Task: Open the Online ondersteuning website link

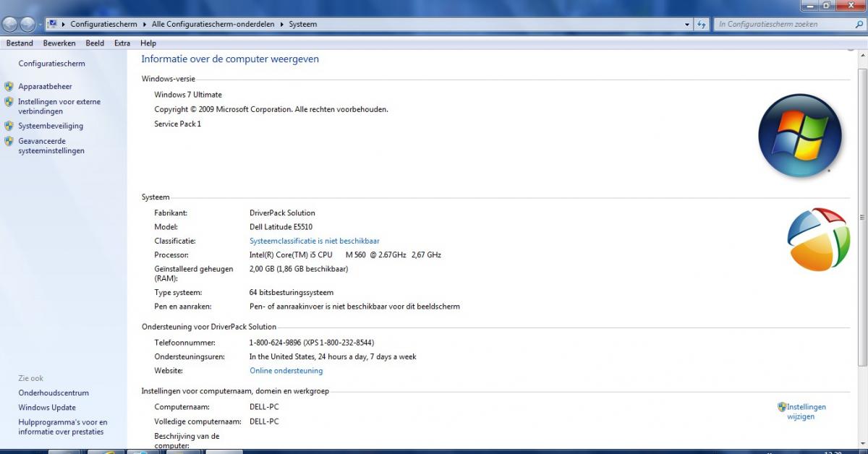Action: coord(286,371)
